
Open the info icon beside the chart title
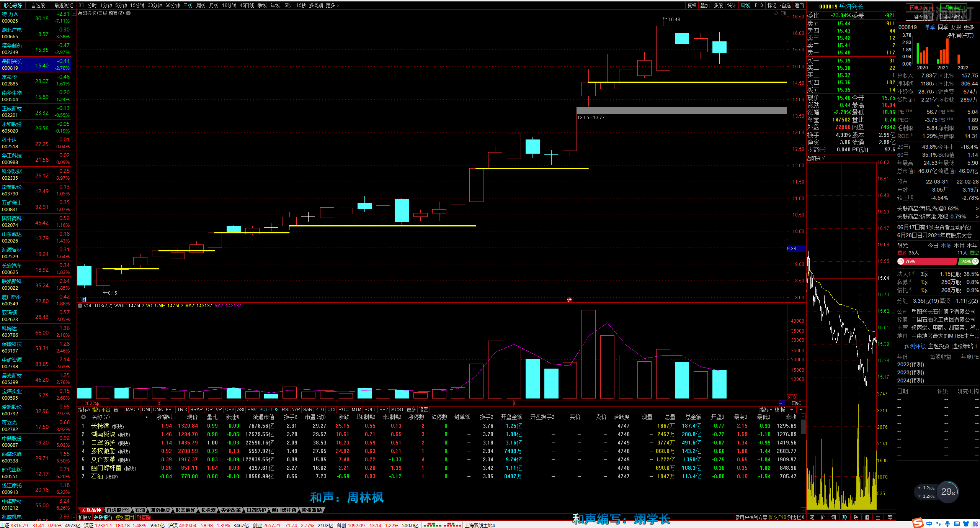pyautogui.click(x=129, y=13)
